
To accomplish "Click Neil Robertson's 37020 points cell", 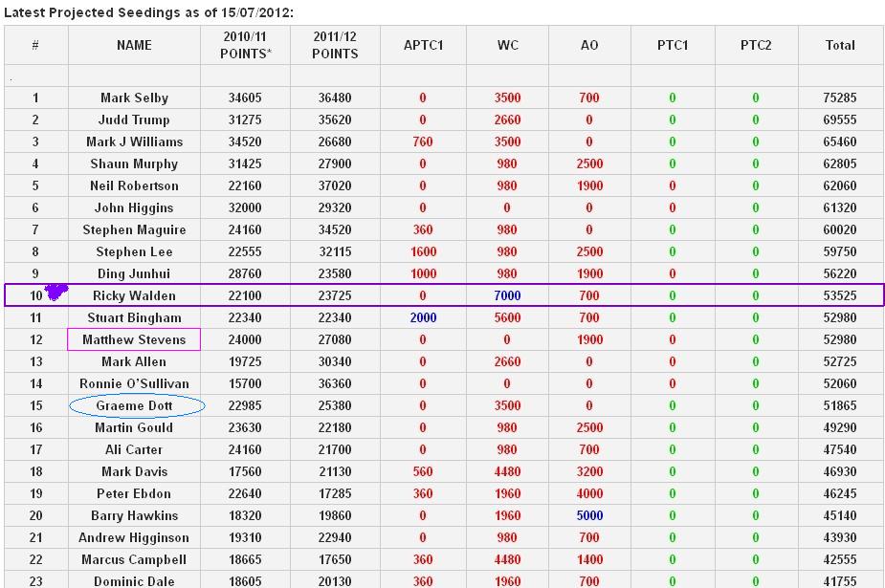I will pyautogui.click(x=334, y=185).
